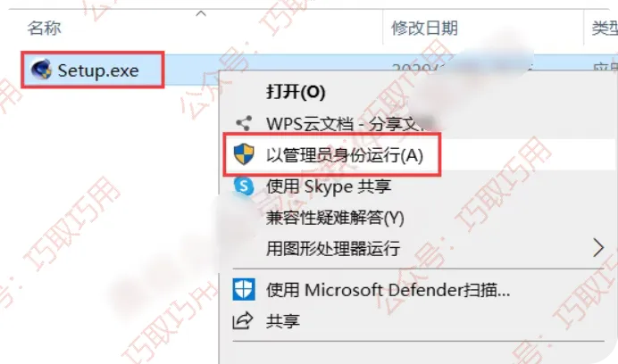Click the 共享 share arrow icon
The width and height of the screenshot is (618, 364).
tap(242, 320)
